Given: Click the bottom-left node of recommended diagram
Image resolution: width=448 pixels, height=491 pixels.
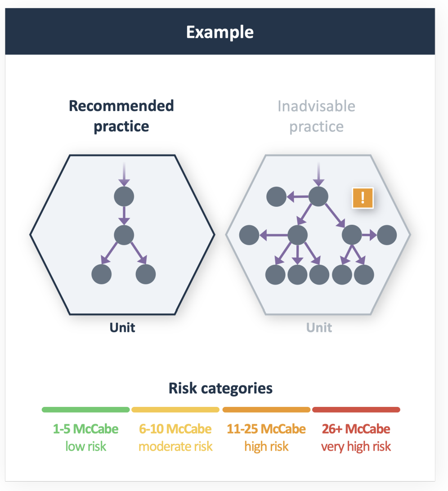Looking at the screenshot, I should [102, 274].
